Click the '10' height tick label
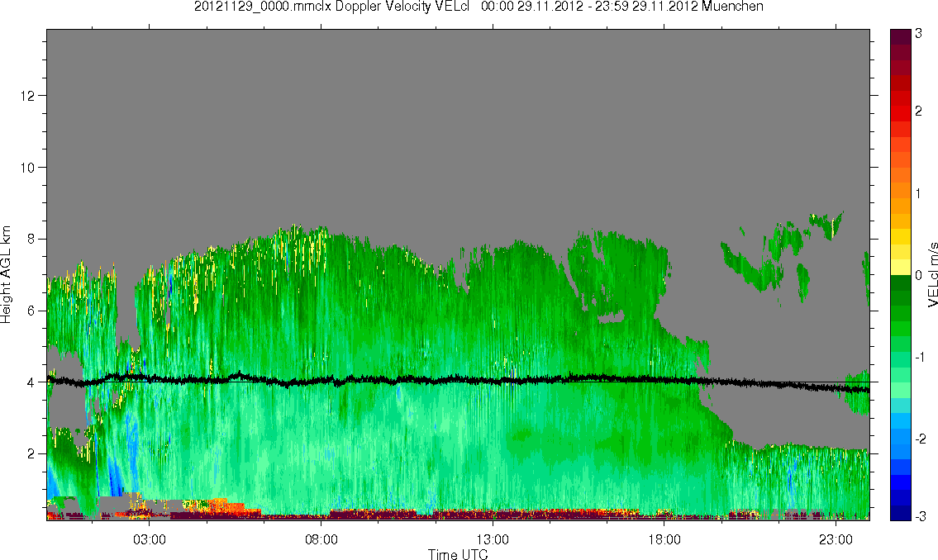 coord(27,168)
